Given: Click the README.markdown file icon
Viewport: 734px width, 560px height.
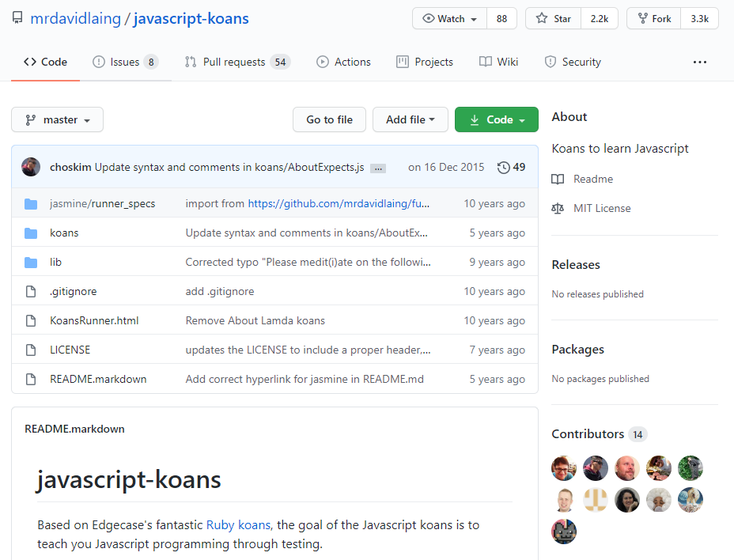Looking at the screenshot, I should click(31, 379).
